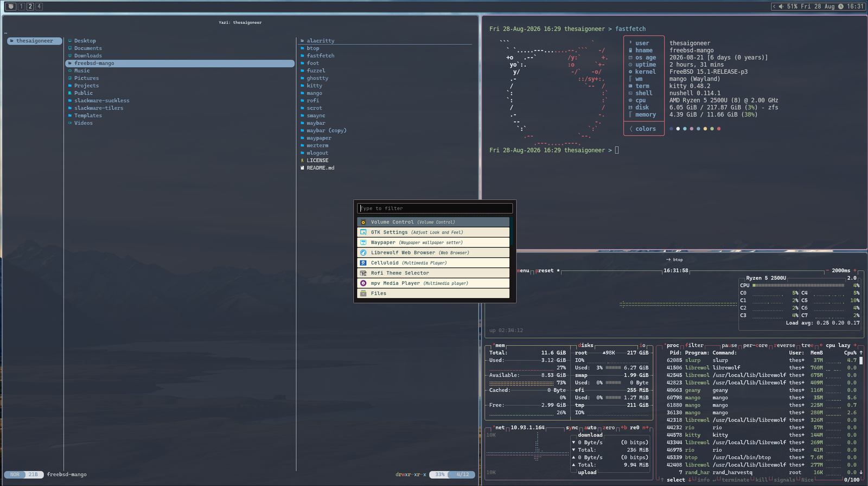Open Rofi Theme Selector icon

coord(363,273)
